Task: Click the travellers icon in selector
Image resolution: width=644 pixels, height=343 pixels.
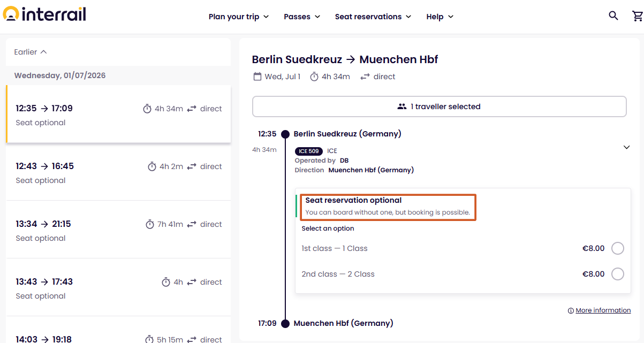Action: (x=402, y=106)
